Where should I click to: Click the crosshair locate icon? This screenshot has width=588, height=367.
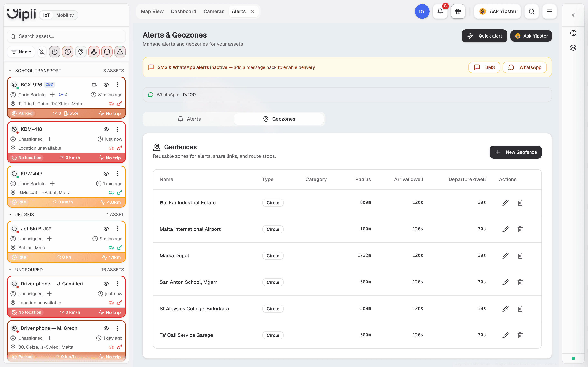point(573,33)
